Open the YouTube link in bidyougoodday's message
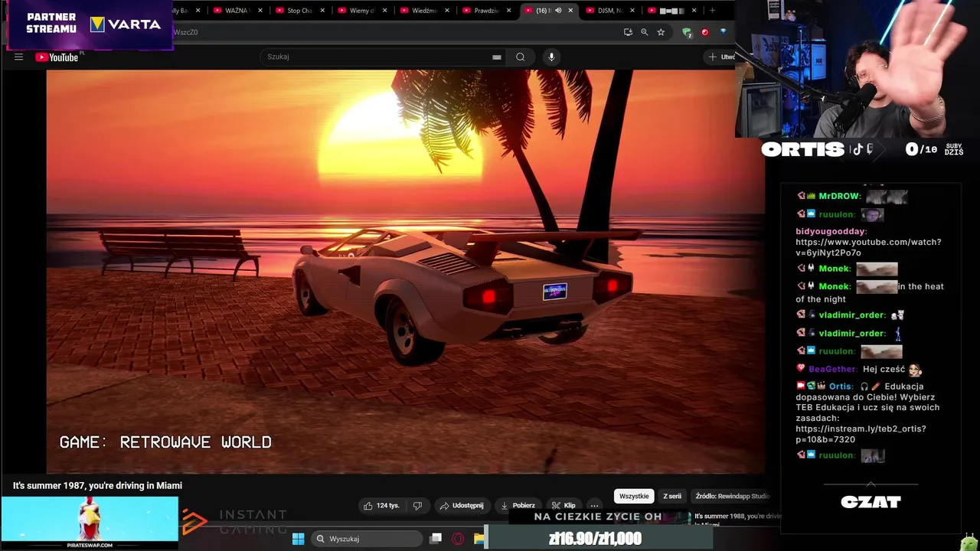This screenshot has width=980, height=551. click(868, 247)
